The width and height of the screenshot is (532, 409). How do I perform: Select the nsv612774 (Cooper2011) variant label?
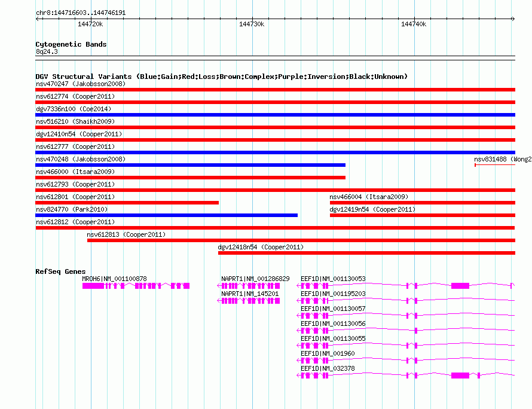pyautogui.click(x=75, y=96)
